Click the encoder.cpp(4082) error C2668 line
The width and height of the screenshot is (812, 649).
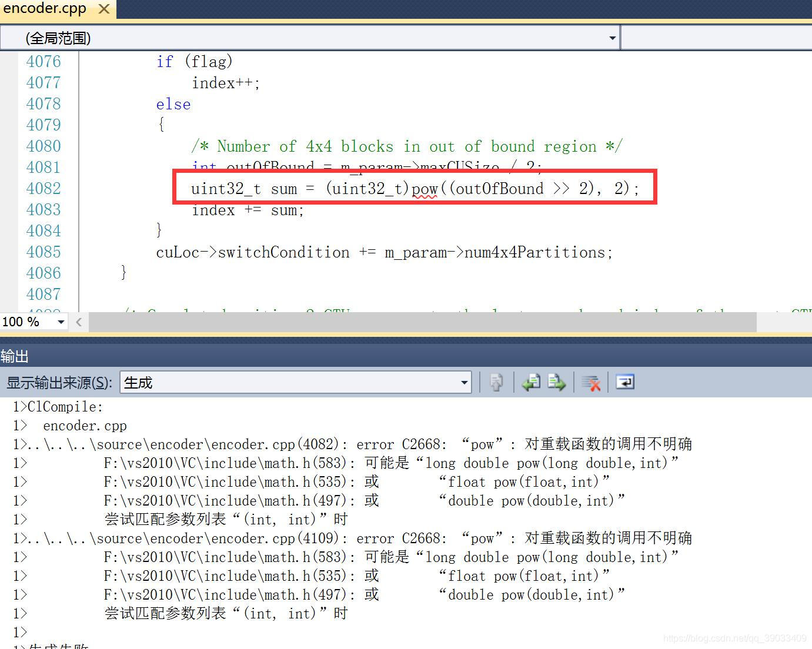point(352,444)
